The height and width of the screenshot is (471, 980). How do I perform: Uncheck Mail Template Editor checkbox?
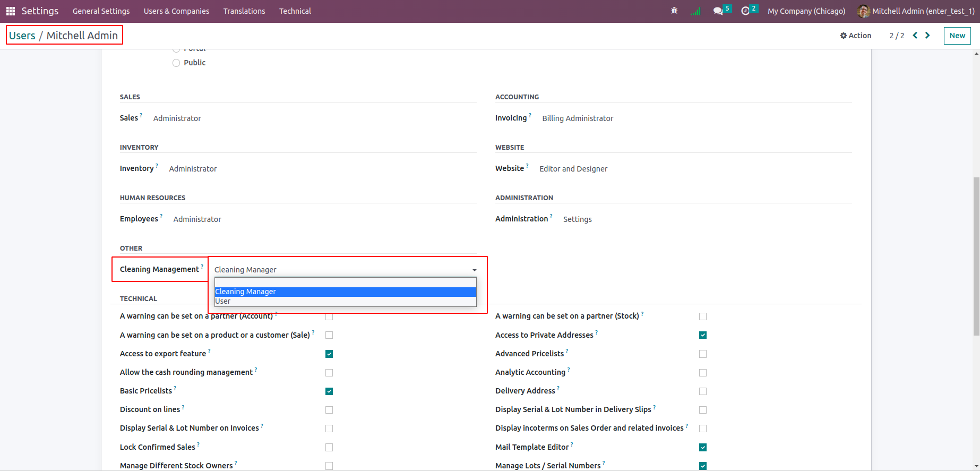(x=703, y=448)
